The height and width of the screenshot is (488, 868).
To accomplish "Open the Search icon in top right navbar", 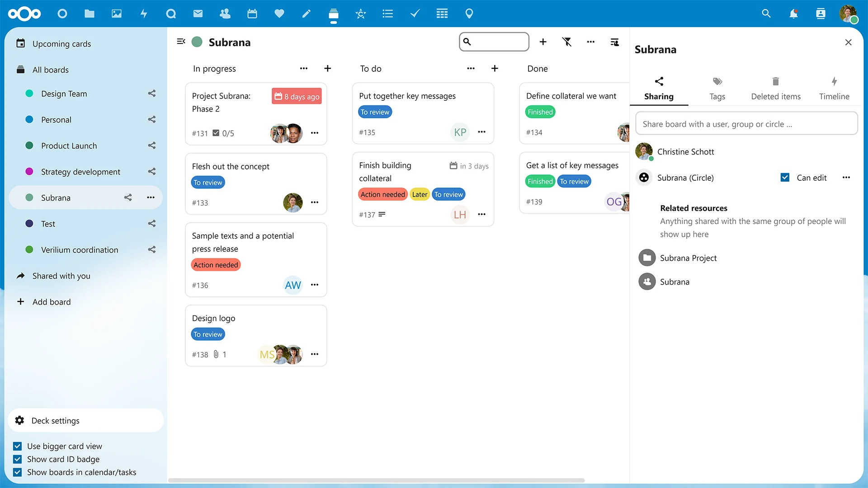I will click(x=766, y=13).
